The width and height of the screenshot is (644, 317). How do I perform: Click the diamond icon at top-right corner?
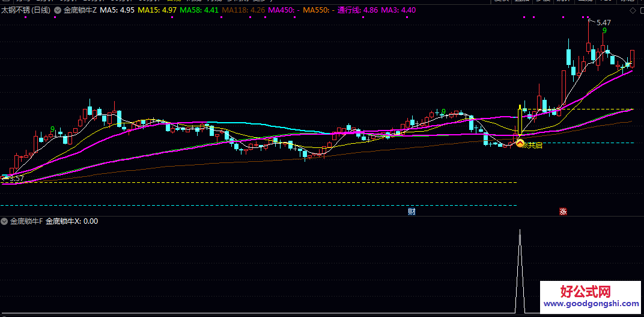[x=632, y=10]
